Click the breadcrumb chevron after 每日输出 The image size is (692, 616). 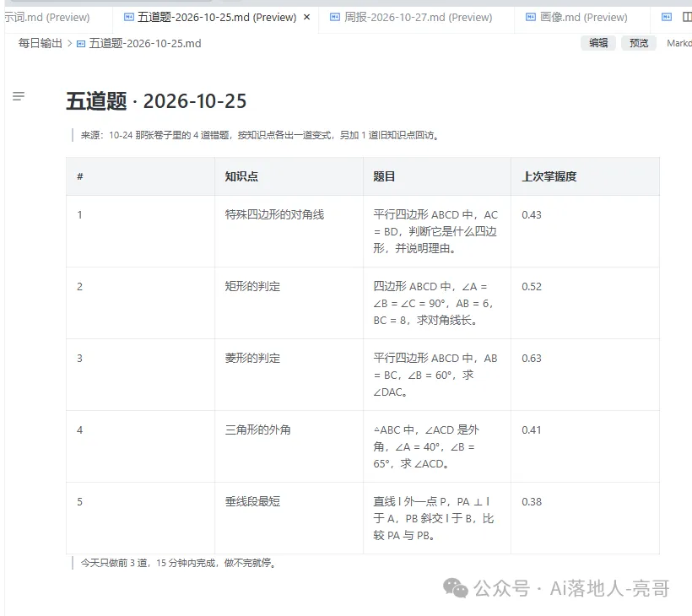(x=69, y=43)
